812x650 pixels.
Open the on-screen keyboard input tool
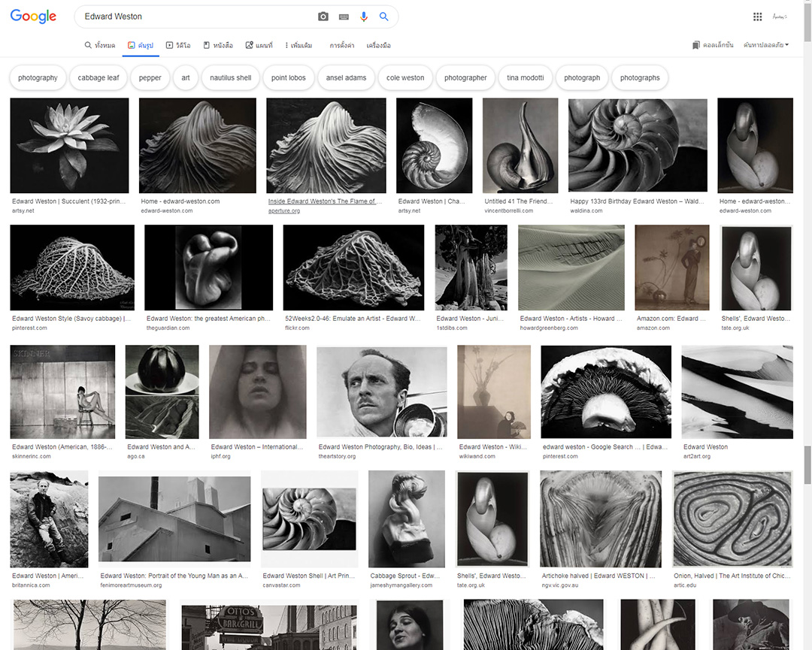click(x=344, y=17)
